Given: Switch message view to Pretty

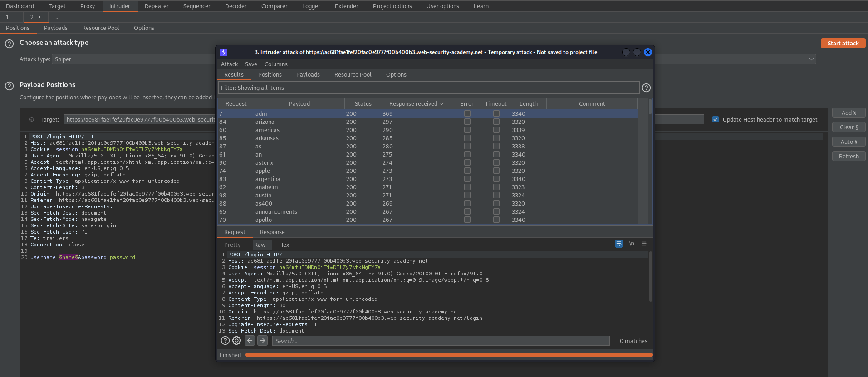Looking at the screenshot, I should [x=232, y=245].
